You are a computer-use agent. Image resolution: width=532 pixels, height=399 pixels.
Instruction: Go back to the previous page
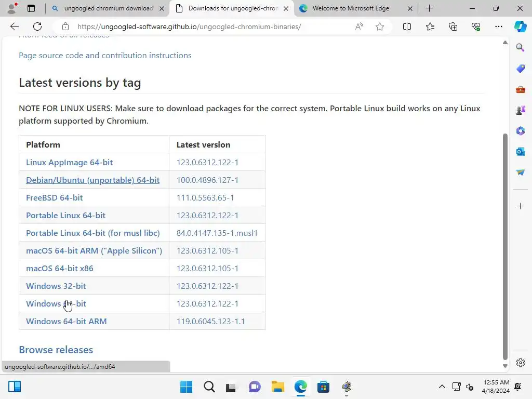[x=14, y=26]
